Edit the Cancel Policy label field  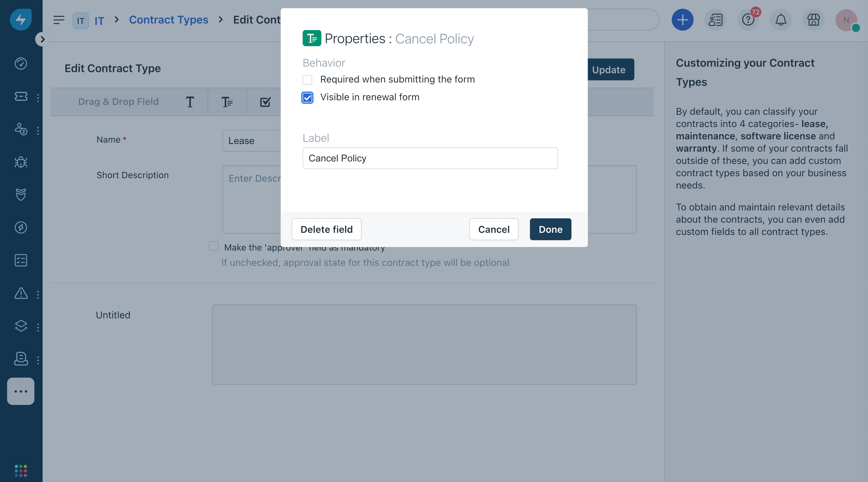click(x=430, y=158)
